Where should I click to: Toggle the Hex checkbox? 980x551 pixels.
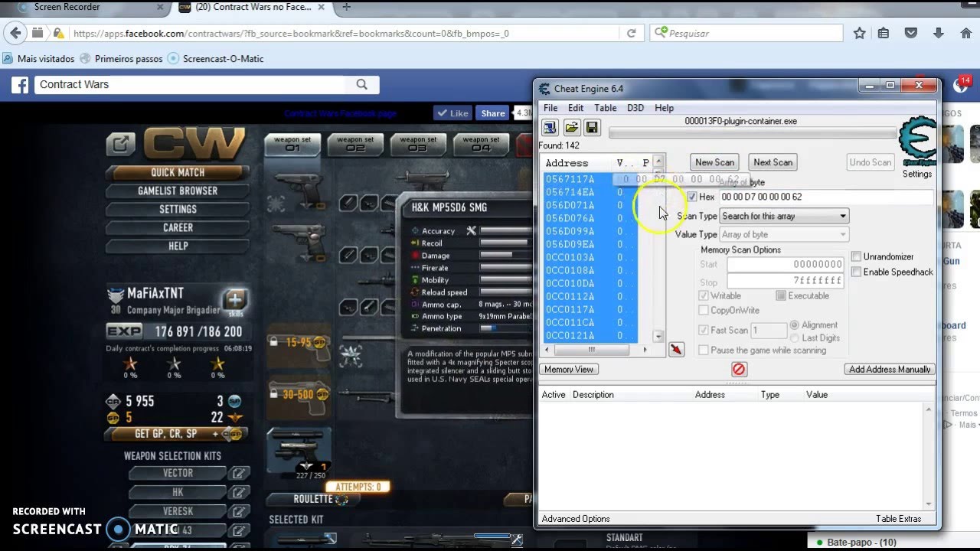[692, 197]
